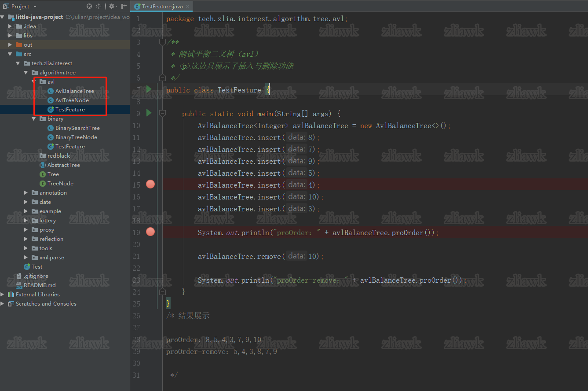Hide the Project tool window with the hide icon
Image resolution: width=588 pixels, height=391 pixels.
(x=124, y=6)
